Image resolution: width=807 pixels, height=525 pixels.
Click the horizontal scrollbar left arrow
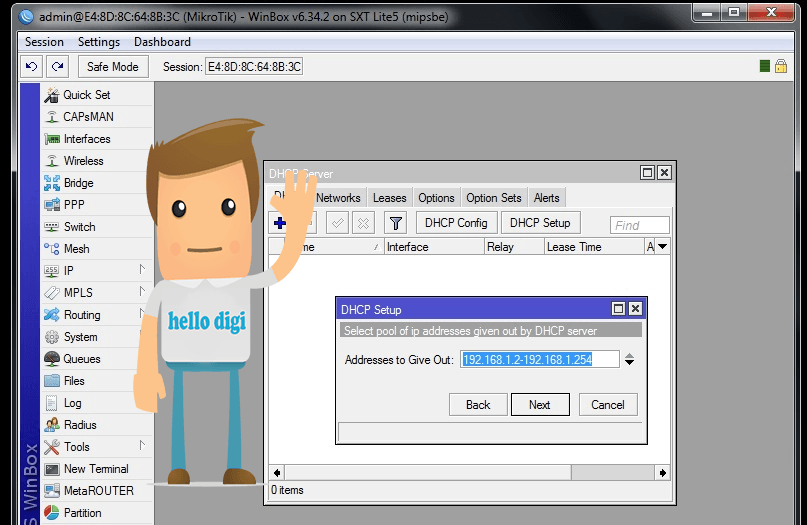(x=277, y=472)
